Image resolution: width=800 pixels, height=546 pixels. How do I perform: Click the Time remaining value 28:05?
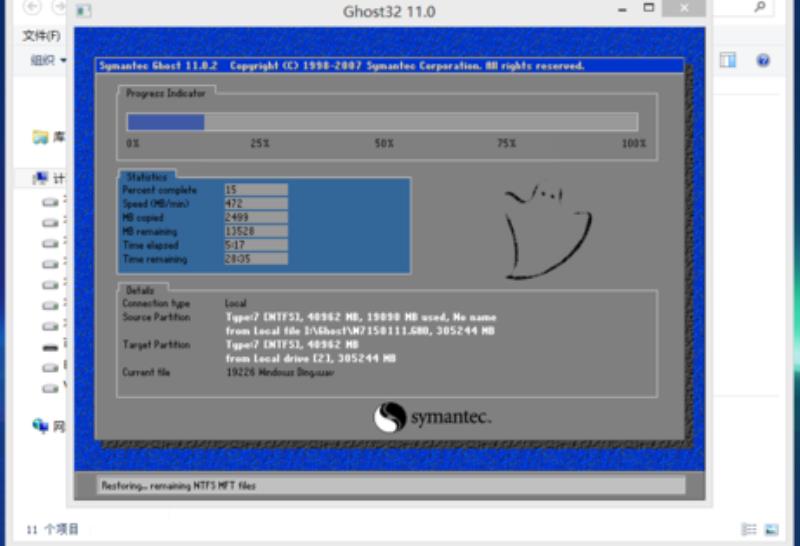pos(256,259)
